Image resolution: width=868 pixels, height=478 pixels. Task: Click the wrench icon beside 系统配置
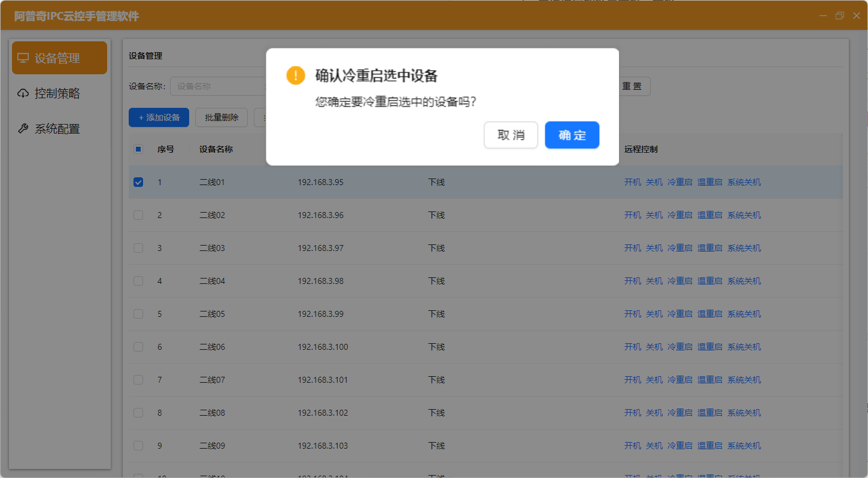point(23,128)
